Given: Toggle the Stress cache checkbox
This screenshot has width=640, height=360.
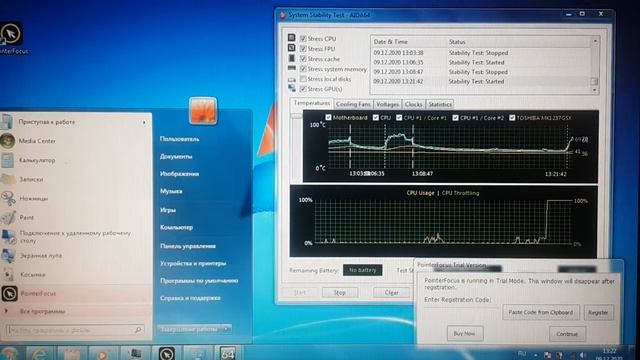Looking at the screenshot, I should point(303,59).
